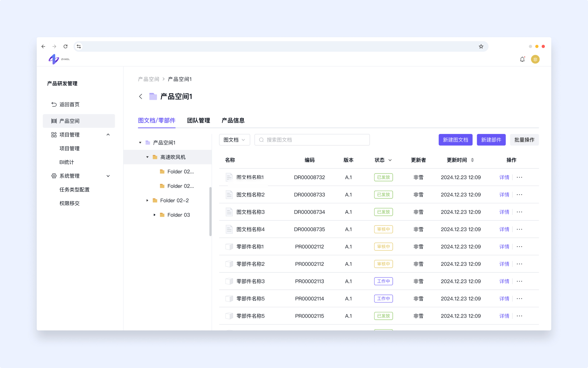Click the 产品空间 breadcrumb link
The width and height of the screenshot is (588, 368).
pyautogui.click(x=148, y=79)
